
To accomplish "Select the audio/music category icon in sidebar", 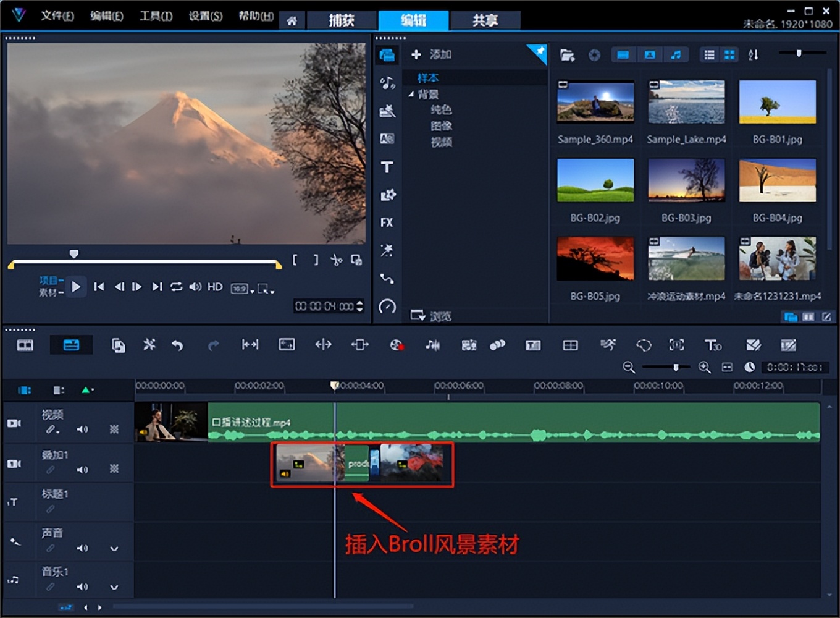I will [x=387, y=82].
